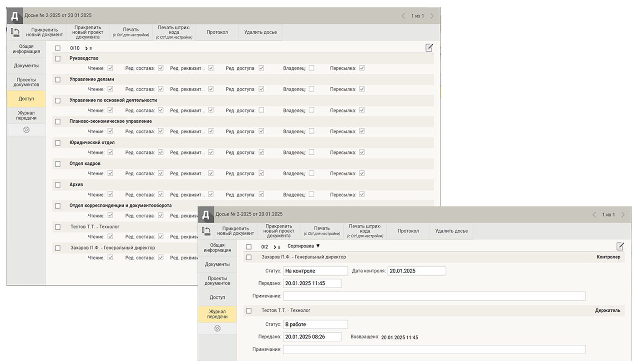Click the Дата контроля field
The width and height of the screenshot is (637, 364).
pos(417,271)
